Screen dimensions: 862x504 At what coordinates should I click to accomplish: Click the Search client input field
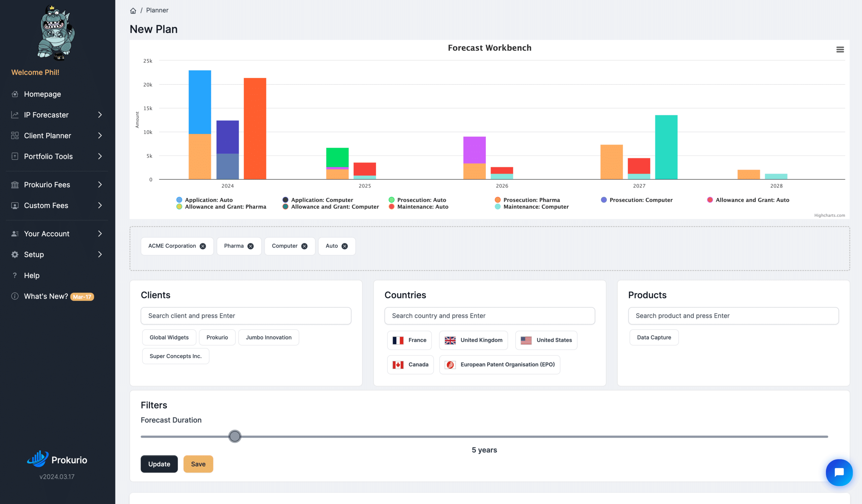click(x=246, y=316)
